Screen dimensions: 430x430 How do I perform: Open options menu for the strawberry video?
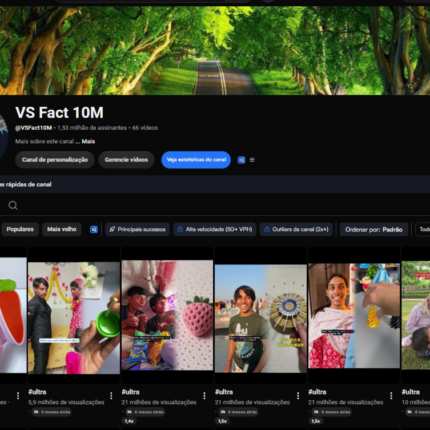204,395
